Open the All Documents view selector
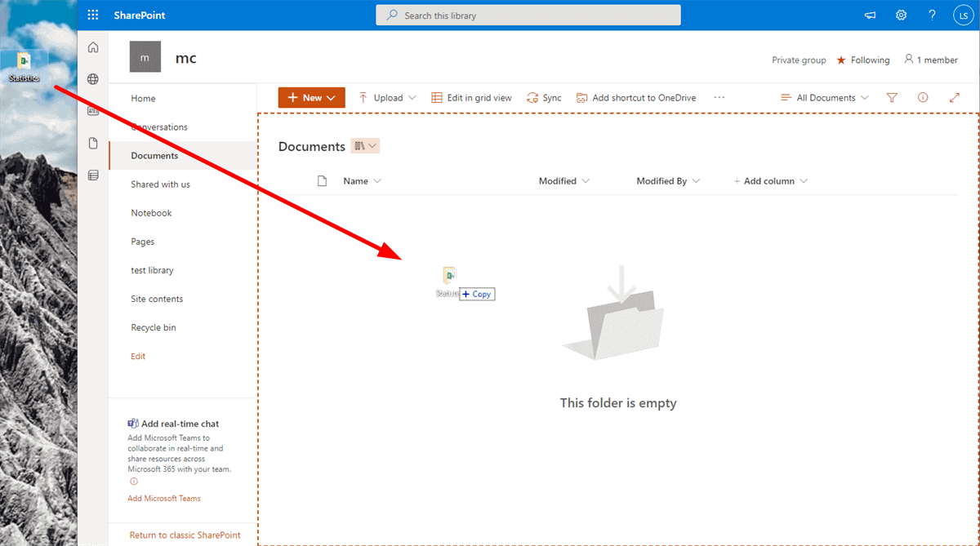This screenshot has width=980, height=546. click(825, 97)
